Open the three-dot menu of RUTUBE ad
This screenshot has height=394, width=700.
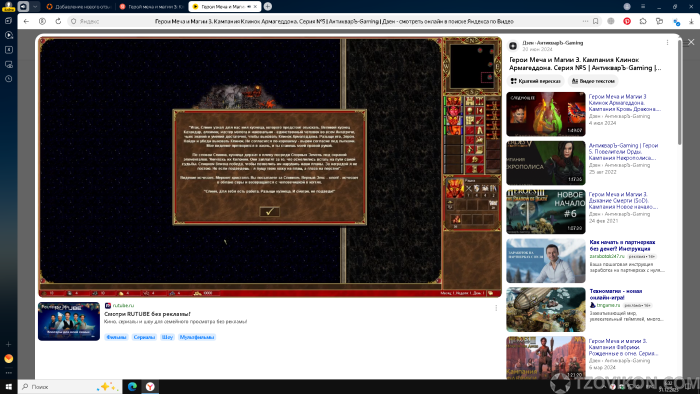pyautogui.click(x=496, y=308)
